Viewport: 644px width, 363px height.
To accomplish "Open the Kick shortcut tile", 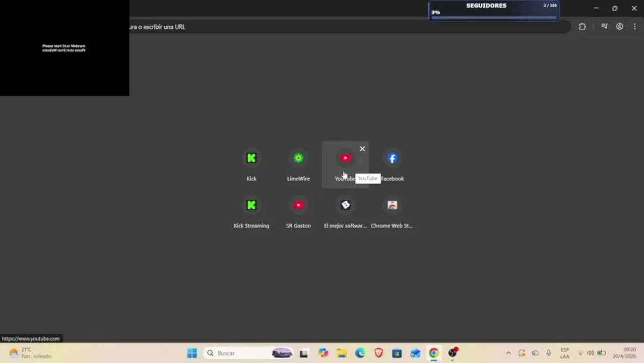I will 251,165.
